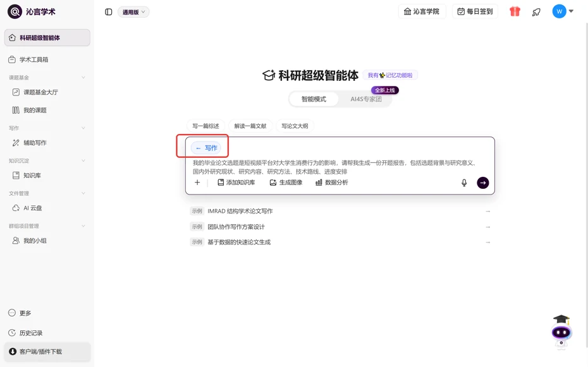Screen dimensions: 588x367
Task: Collapse the 知识沉淀 section
Action: tap(83, 160)
